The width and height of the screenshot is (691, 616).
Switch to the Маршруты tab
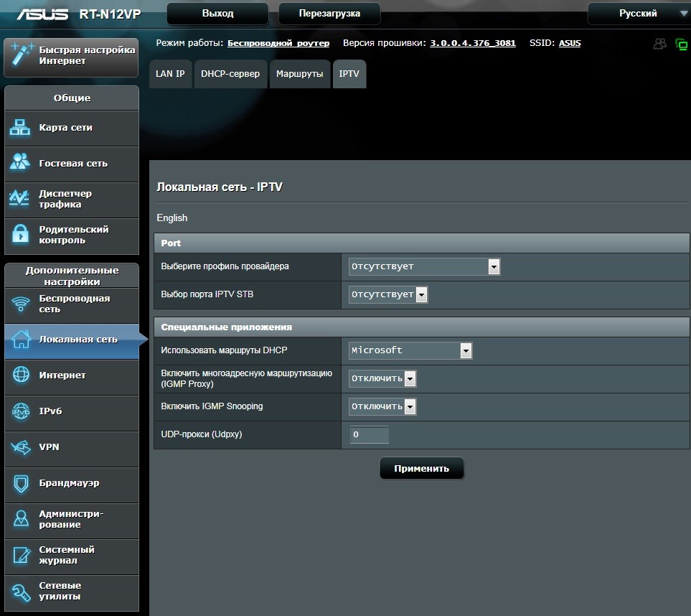point(299,74)
